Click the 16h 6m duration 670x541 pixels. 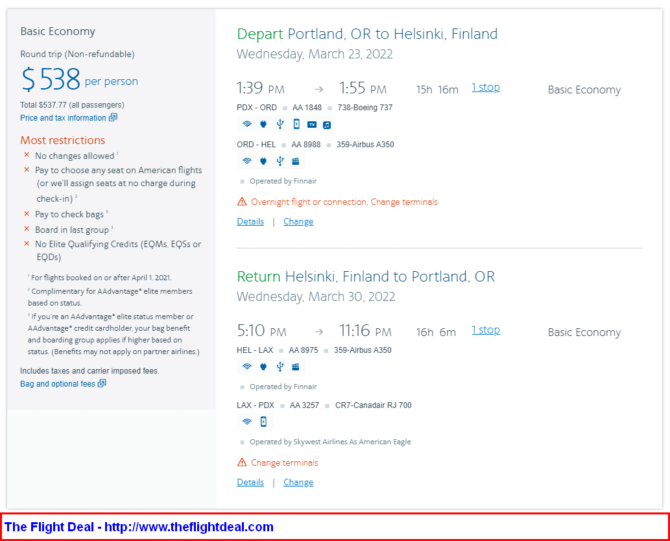436,332
